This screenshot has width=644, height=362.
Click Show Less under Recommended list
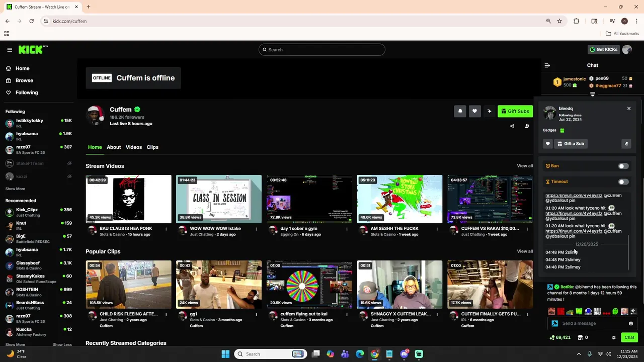[62, 345]
